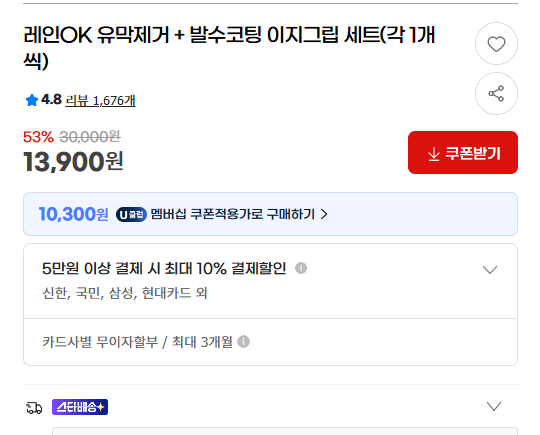Click the delivery truck icon
The height and width of the screenshot is (435, 540).
point(34,407)
